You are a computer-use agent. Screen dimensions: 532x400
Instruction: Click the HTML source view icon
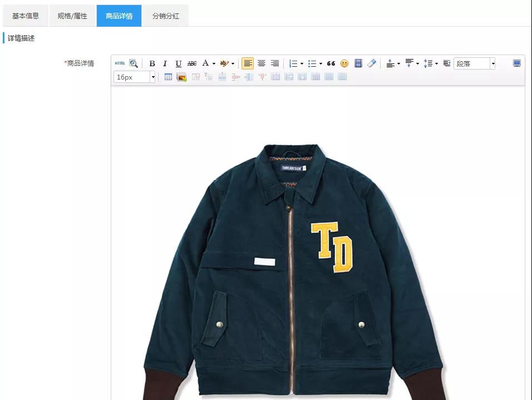coord(120,63)
